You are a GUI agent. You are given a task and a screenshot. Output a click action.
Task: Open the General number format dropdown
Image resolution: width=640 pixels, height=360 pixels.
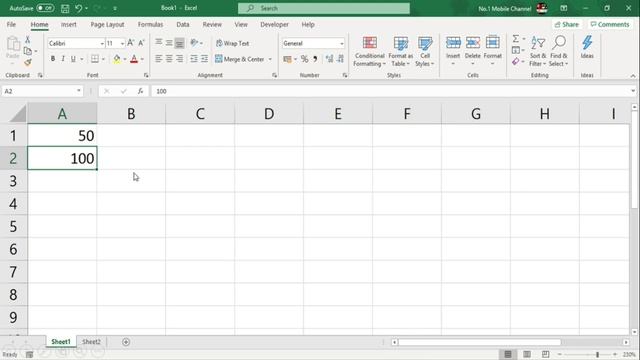tap(342, 43)
